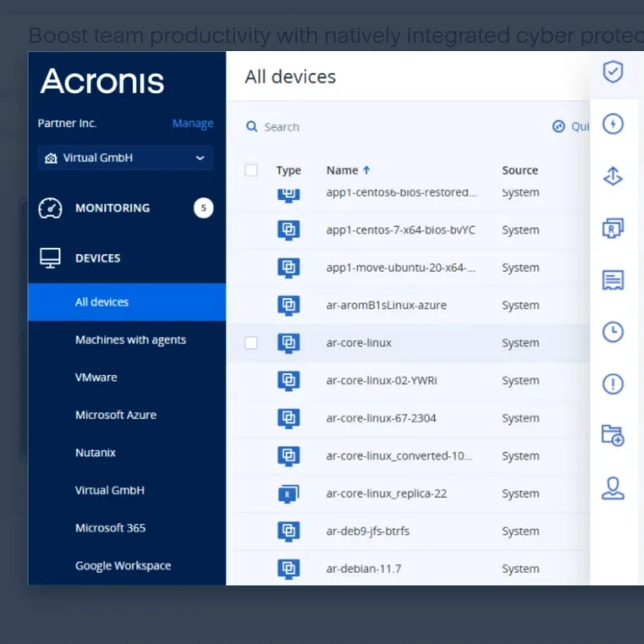Select Machines with agents in the sidebar

point(131,339)
